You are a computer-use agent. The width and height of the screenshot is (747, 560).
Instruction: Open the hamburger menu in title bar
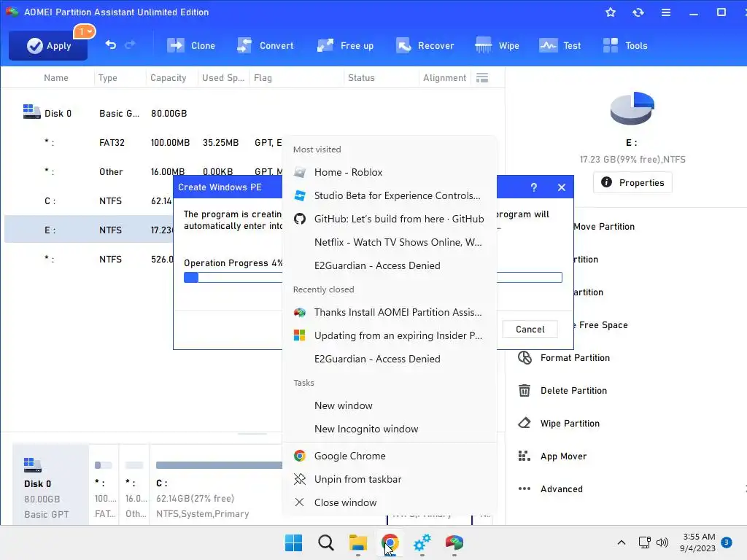coord(665,12)
